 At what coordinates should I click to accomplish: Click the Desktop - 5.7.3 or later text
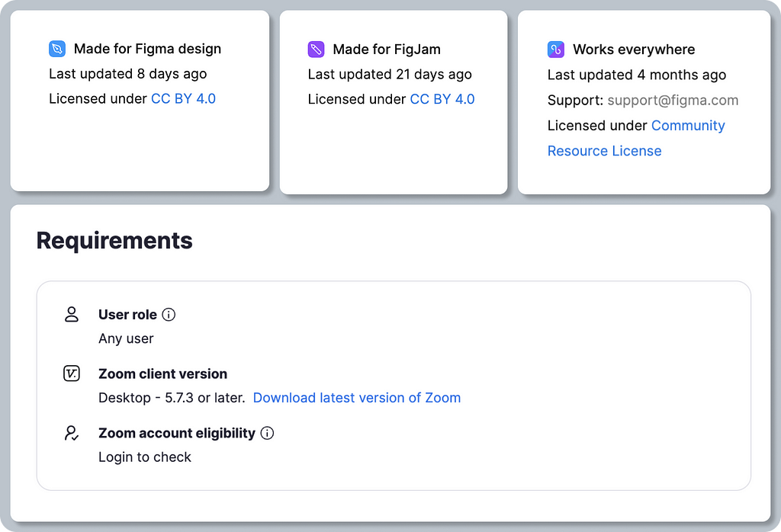[x=172, y=398]
